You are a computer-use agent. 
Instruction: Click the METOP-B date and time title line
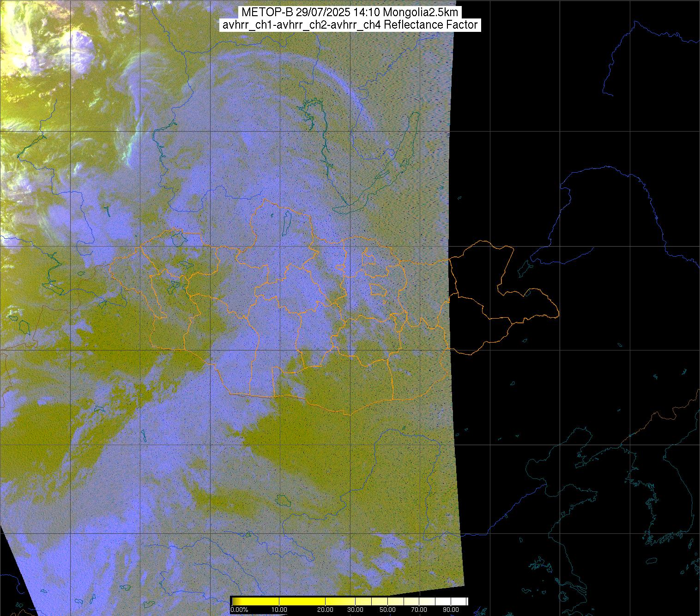click(350, 12)
